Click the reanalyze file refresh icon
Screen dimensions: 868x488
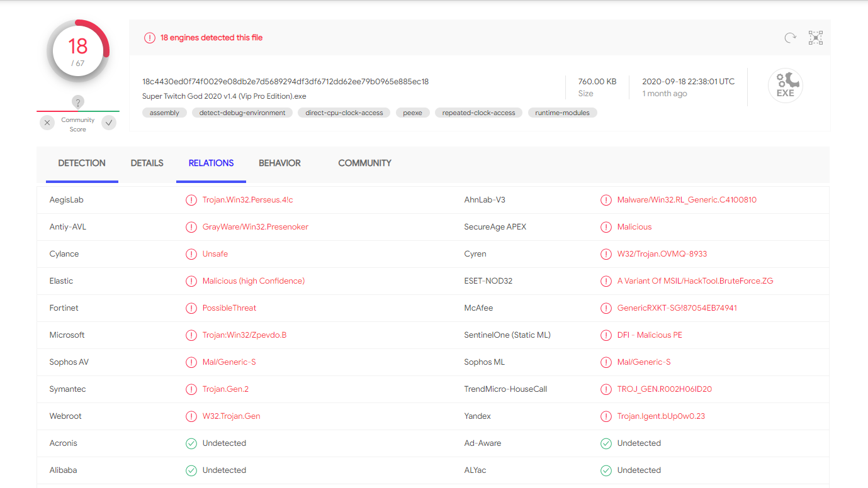point(790,38)
